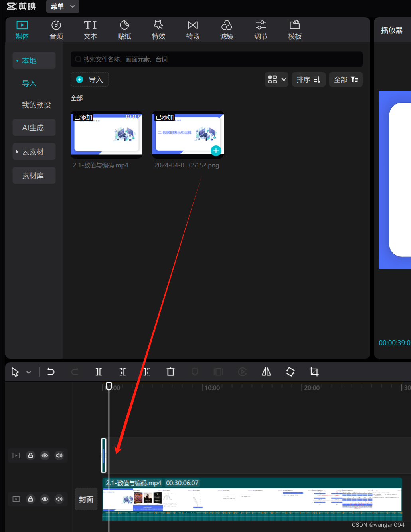
Task: Delete the selected clip with trash icon
Action: (x=170, y=372)
